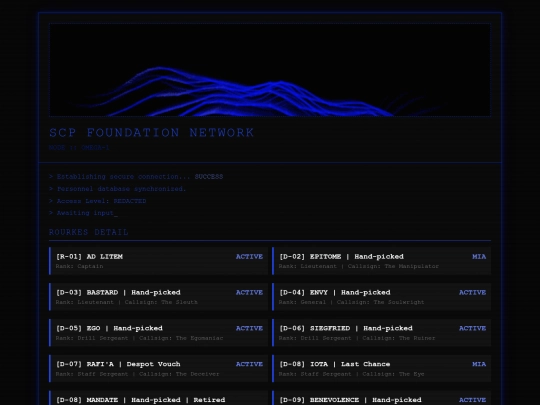Open the [D-08] IOTA Last Chance entry

click(382, 368)
